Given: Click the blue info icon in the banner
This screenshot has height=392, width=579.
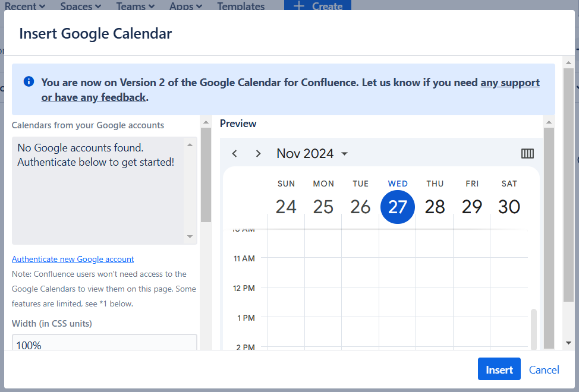Looking at the screenshot, I should pos(28,82).
